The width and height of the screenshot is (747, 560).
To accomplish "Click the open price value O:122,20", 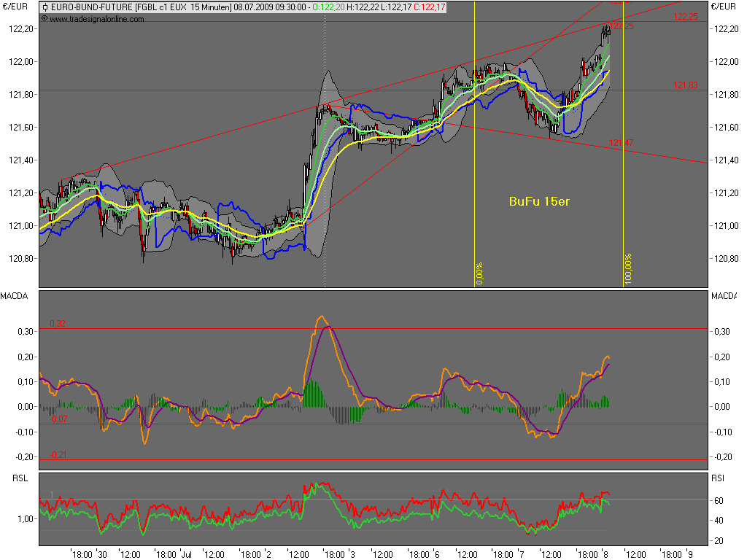I will click(328, 7).
